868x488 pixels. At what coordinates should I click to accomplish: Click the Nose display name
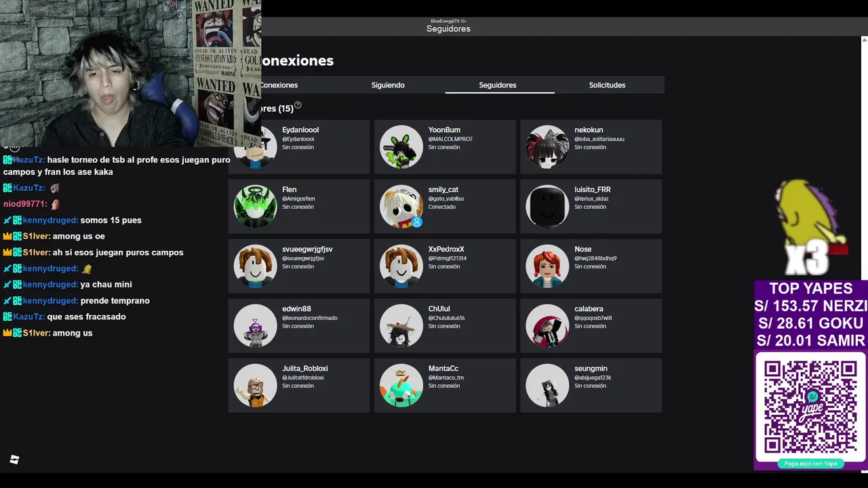click(583, 249)
